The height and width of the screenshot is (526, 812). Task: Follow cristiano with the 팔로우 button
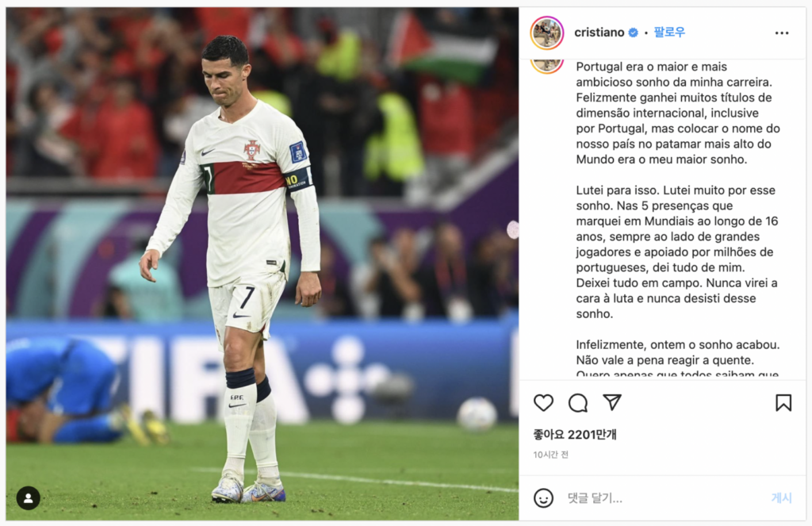[669, 32]
